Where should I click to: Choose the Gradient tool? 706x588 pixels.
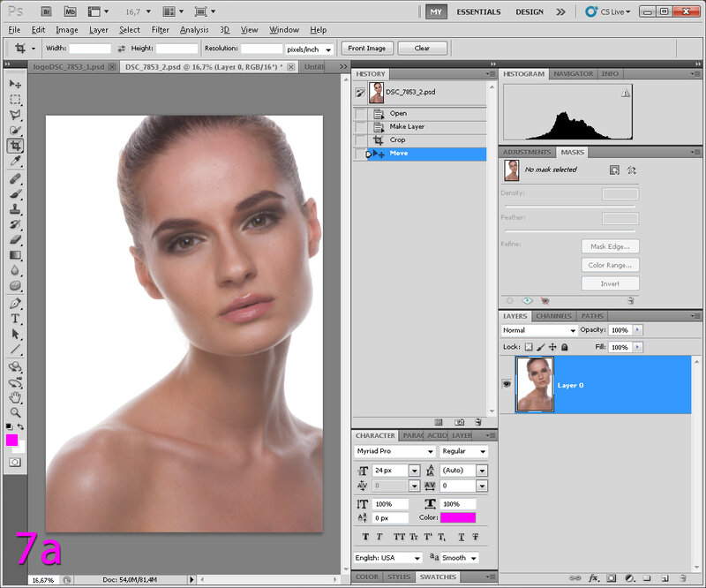[15, 255]
